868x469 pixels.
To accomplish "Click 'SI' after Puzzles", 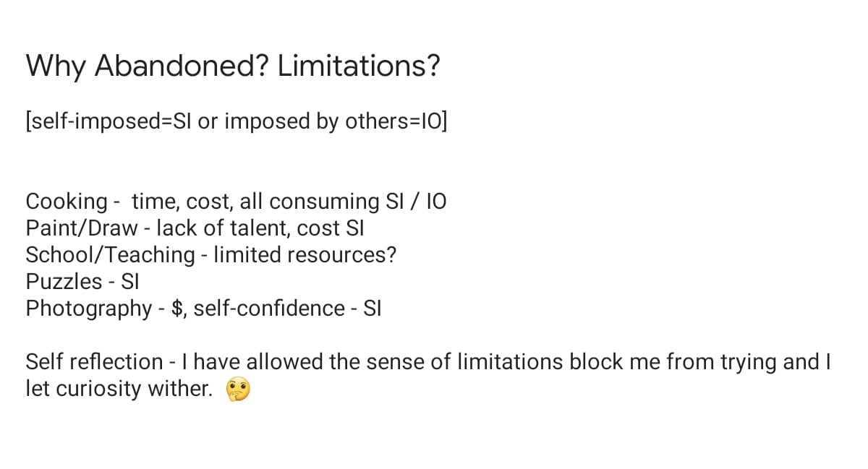I will tap(129, 281).
